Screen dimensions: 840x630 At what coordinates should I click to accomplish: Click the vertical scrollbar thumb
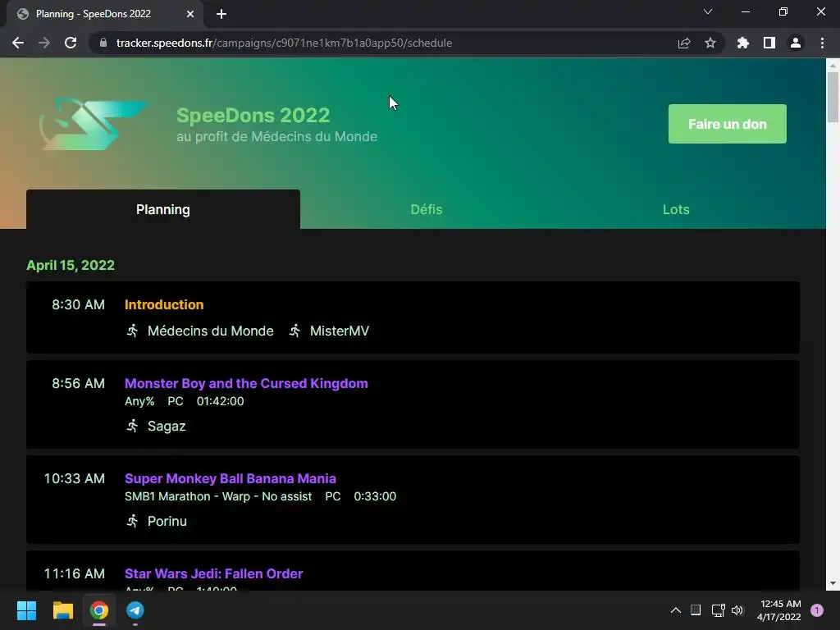click(833, 97)
